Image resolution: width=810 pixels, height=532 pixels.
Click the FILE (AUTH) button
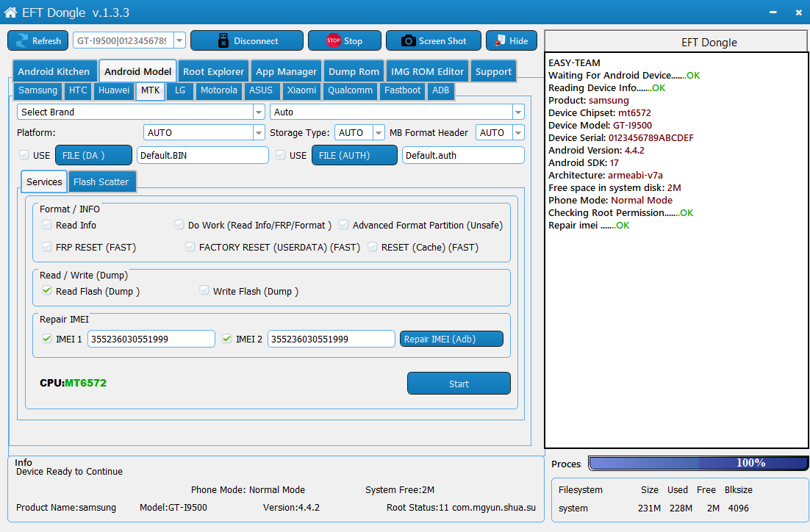click(x=354, y=155)
